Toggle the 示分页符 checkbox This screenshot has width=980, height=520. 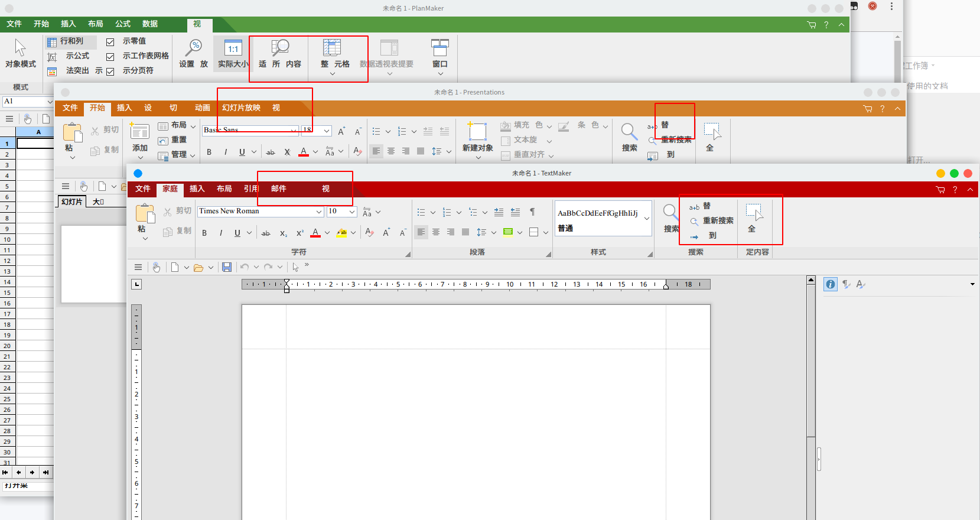pos(110,71)
